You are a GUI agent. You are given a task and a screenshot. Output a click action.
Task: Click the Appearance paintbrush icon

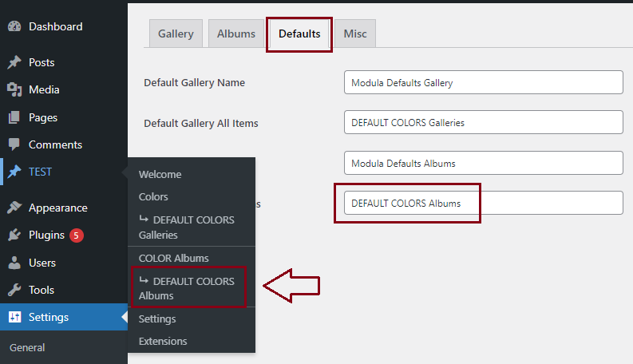pyautogui.click(x=14, y=208)
